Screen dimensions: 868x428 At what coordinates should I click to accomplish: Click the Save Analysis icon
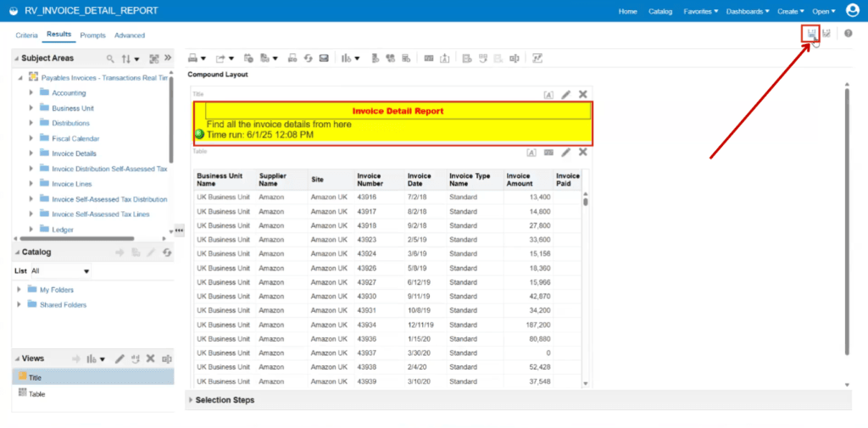pos(811,34)
